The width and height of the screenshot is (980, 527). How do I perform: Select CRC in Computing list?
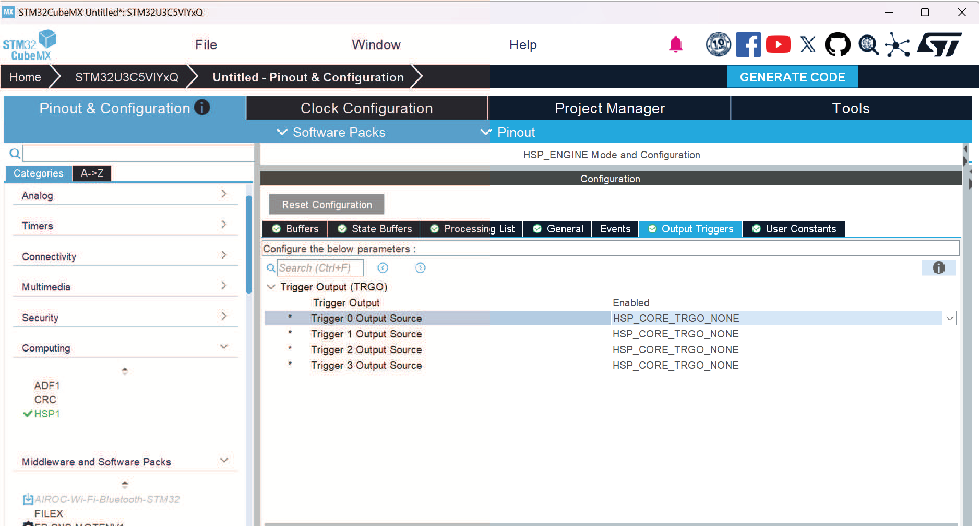click(45, 400)
